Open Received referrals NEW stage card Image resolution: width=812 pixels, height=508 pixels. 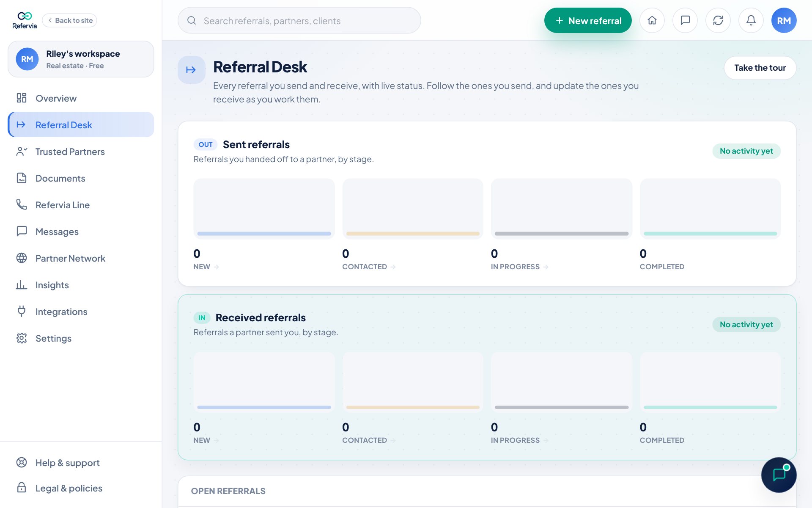264,382
